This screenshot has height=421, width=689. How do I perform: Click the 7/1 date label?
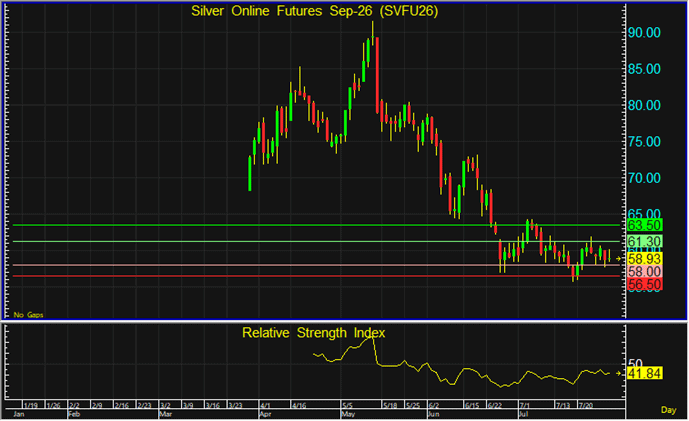coord(524,405)
